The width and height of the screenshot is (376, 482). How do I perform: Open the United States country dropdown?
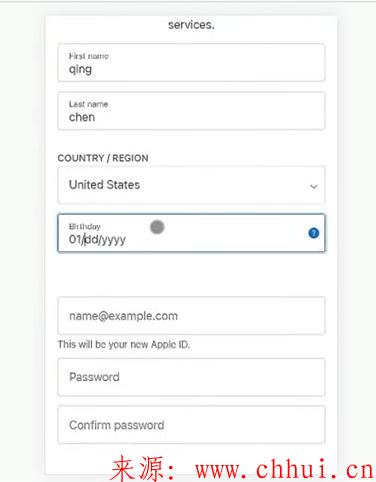[191, 185]
